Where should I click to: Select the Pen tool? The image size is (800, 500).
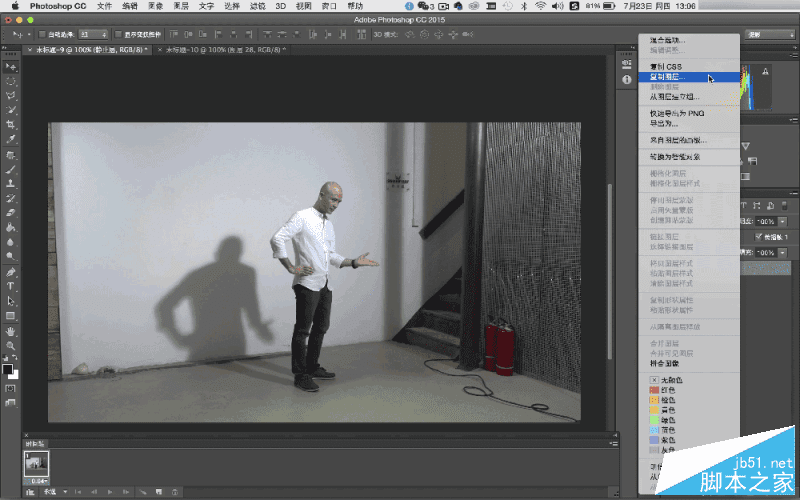pos(10,272)
